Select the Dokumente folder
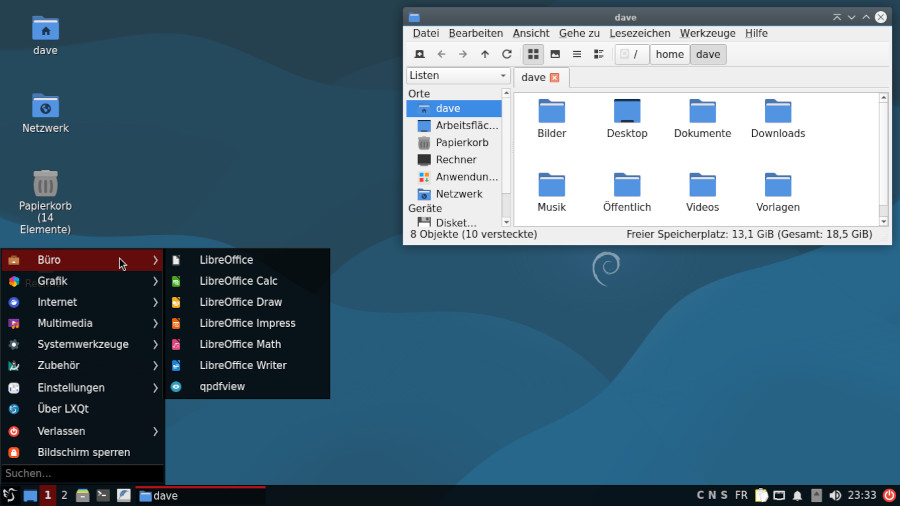Screen dimensions: 900x506 703,118
